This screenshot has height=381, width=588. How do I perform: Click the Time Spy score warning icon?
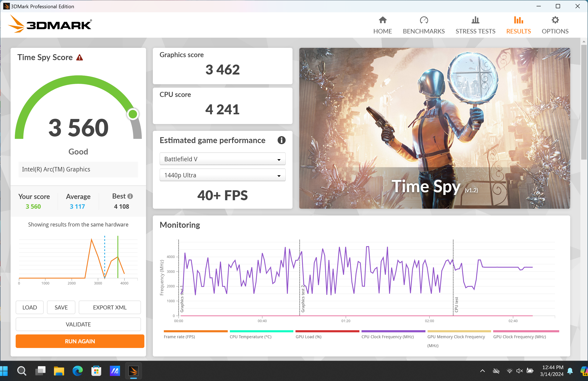80,58
